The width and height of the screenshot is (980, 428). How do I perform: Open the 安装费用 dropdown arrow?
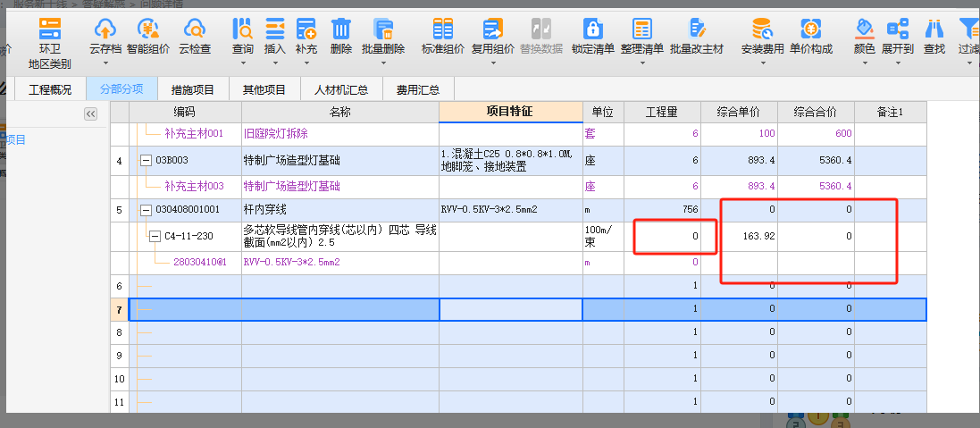pos(762,63)
